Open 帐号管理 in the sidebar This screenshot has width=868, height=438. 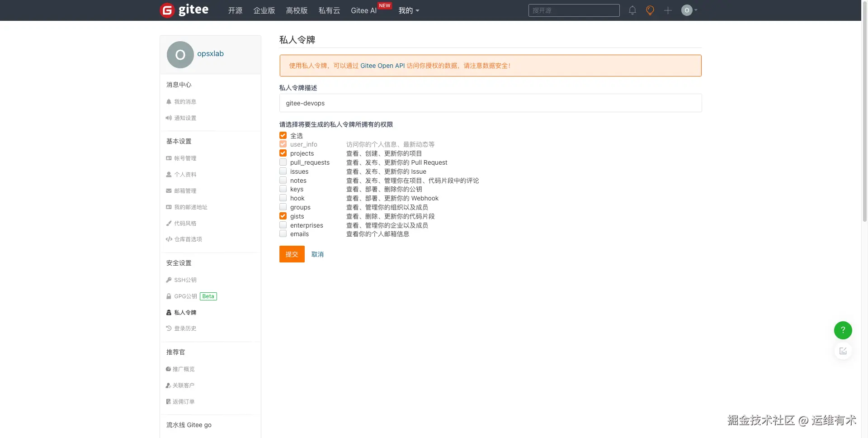point(185,158)
